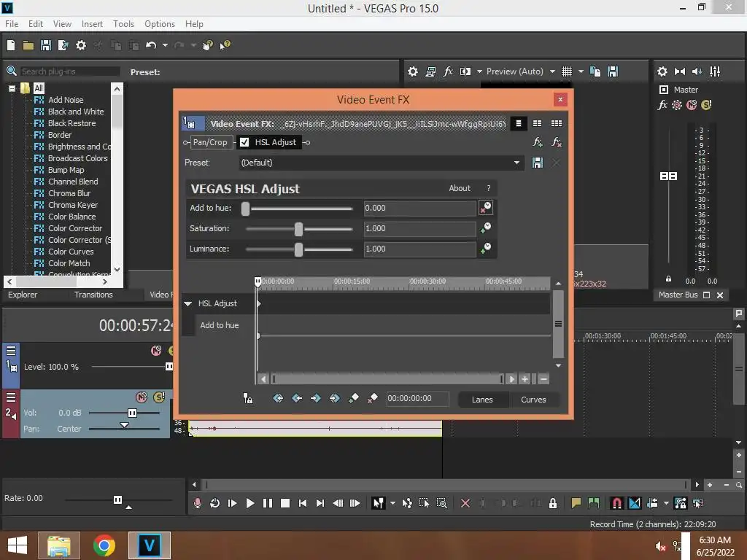The image size is (747, 560).
Task: Click the Search plug-ins field
Action: 69,71
